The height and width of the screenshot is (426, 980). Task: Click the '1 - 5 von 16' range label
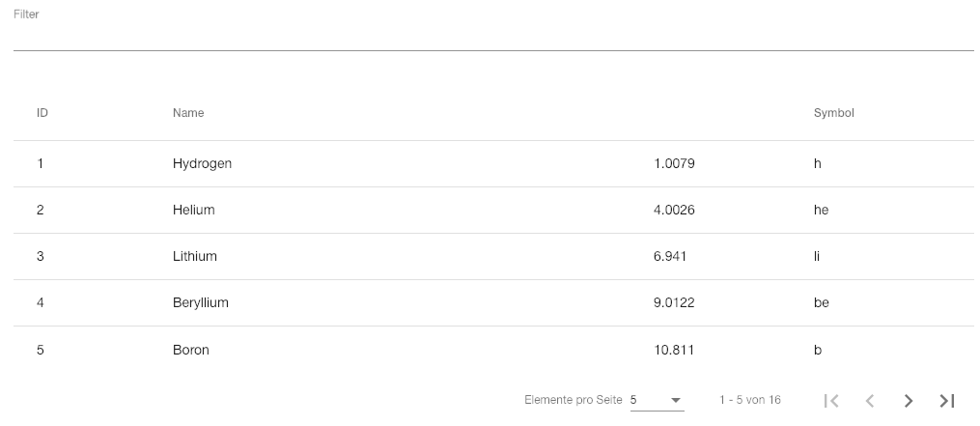point(750,400)
